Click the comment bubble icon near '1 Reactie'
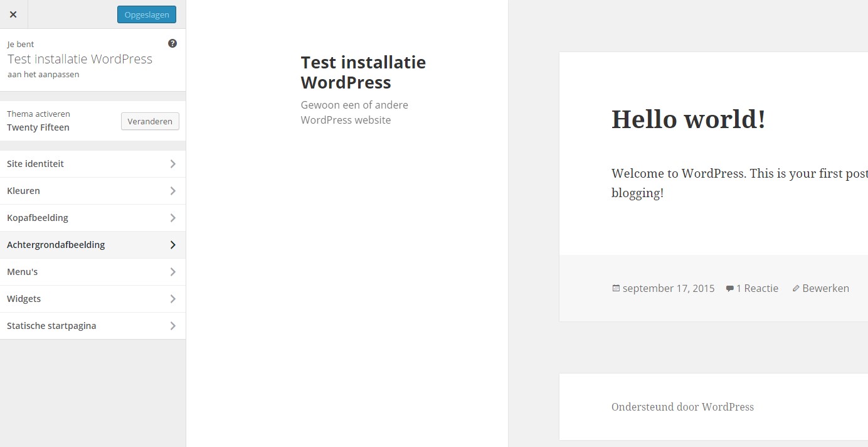This screenshot has width=868, height=447. (x=729, y=288)
